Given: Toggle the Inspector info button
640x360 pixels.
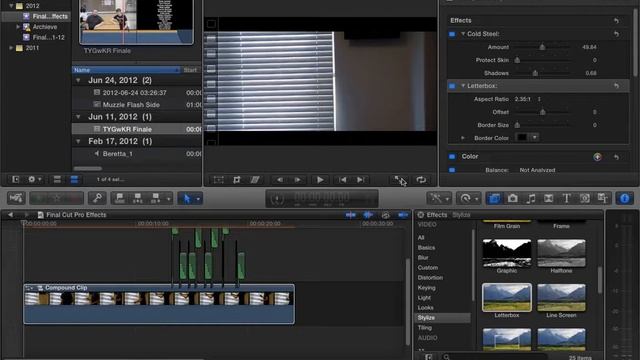Looking at the screenshot, I should [x=624, y=198].
